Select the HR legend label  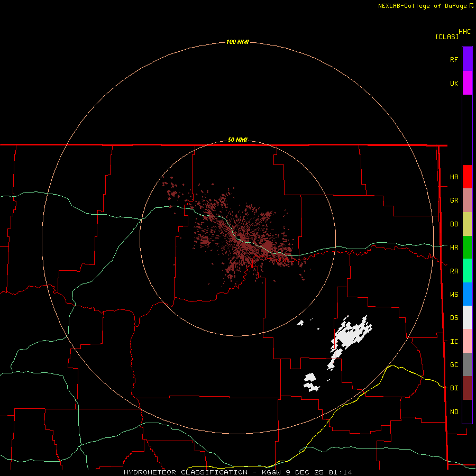pyautogui.click(x=454, y=248)
